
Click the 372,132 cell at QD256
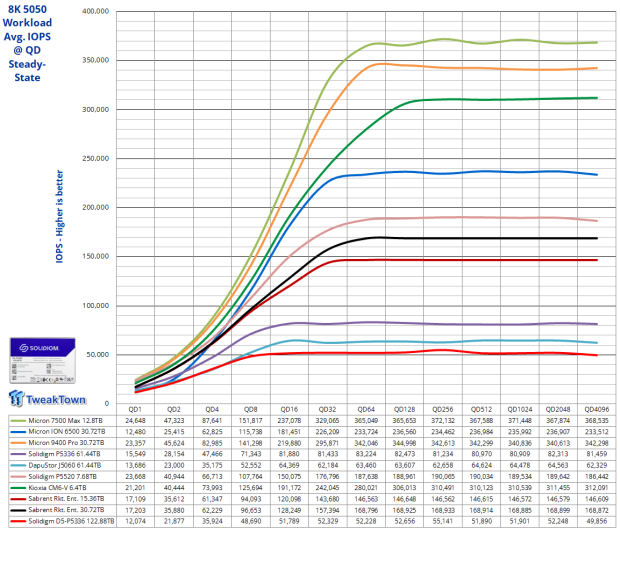coord(443,420)
